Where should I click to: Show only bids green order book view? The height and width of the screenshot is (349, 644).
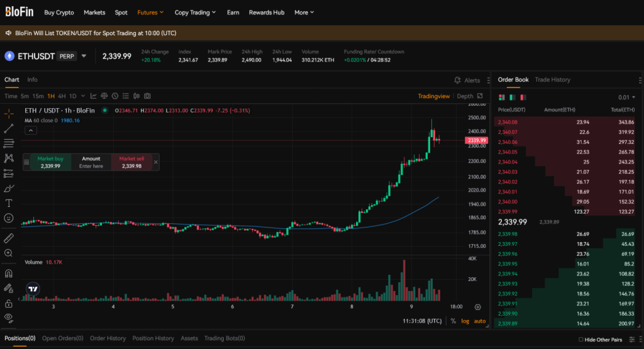pyautogui.click(x=512, y=97)
